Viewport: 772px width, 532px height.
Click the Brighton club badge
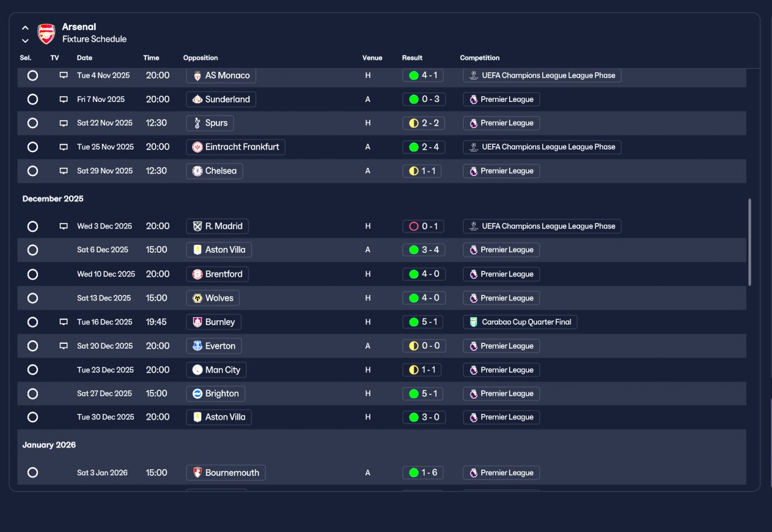[x=197, y=393]
